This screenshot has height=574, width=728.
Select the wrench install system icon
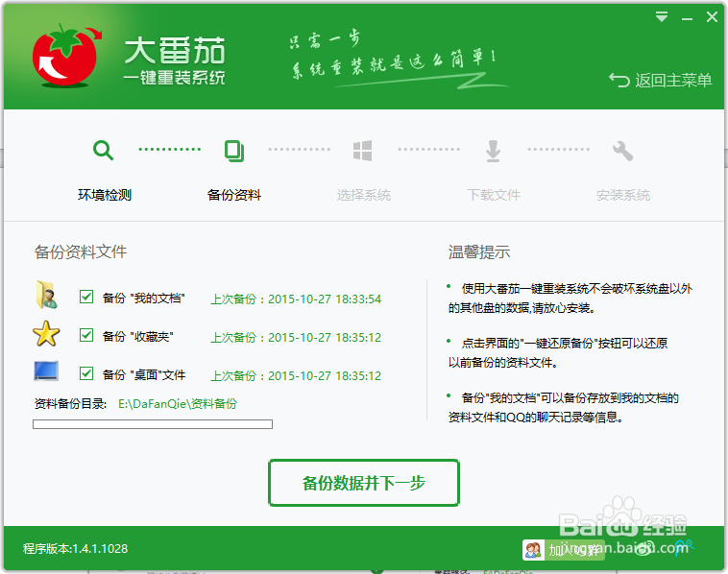tap(622, 151)
